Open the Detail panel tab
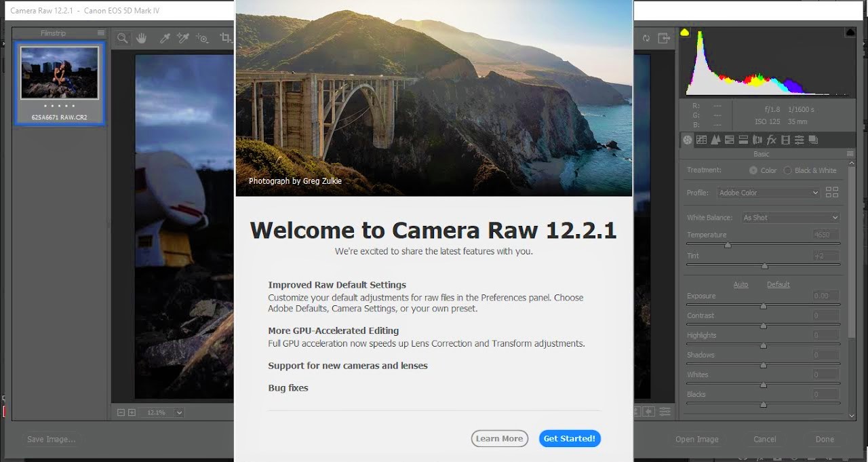 coord(715,140)
